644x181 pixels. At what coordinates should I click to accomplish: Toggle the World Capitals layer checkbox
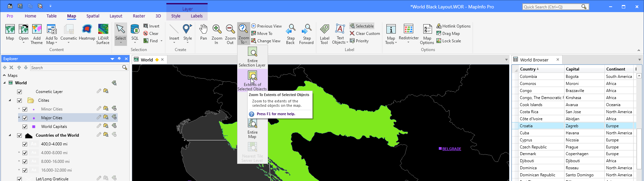[x=25, y=127]
